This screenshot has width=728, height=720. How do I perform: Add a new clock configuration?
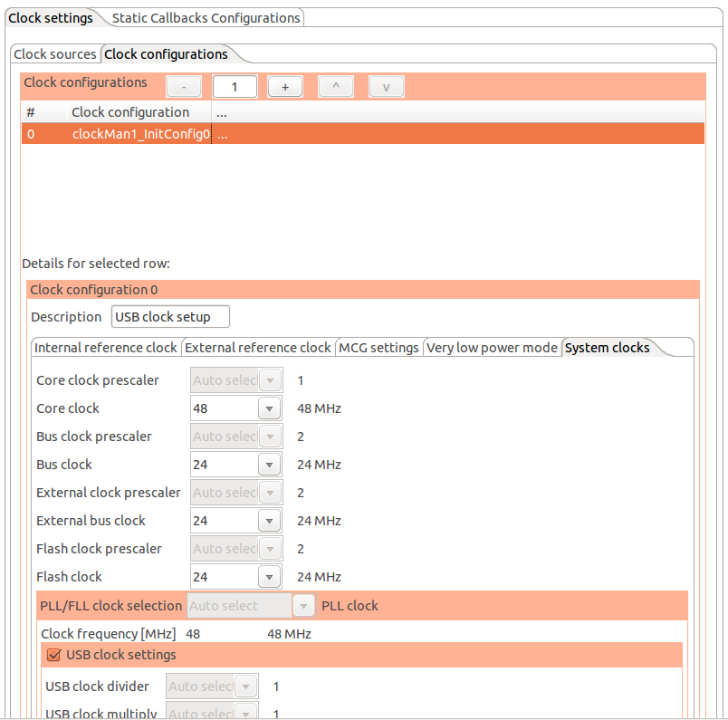pos(285,86)
